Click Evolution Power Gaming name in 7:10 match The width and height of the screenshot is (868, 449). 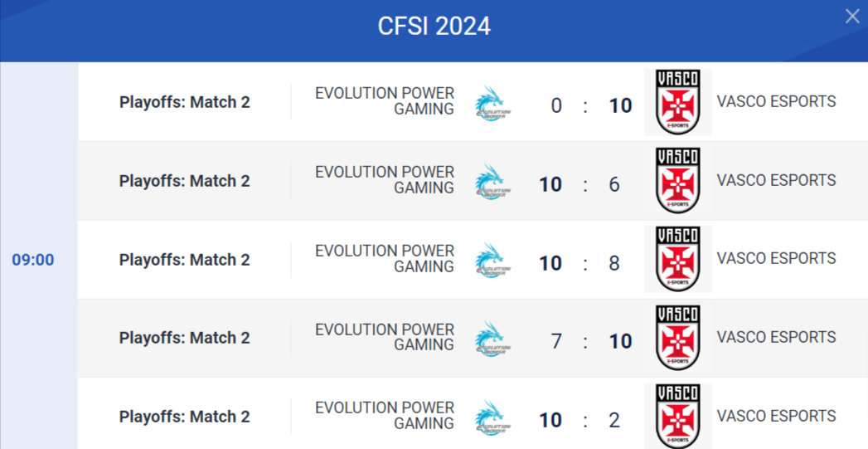coord(385,338)
